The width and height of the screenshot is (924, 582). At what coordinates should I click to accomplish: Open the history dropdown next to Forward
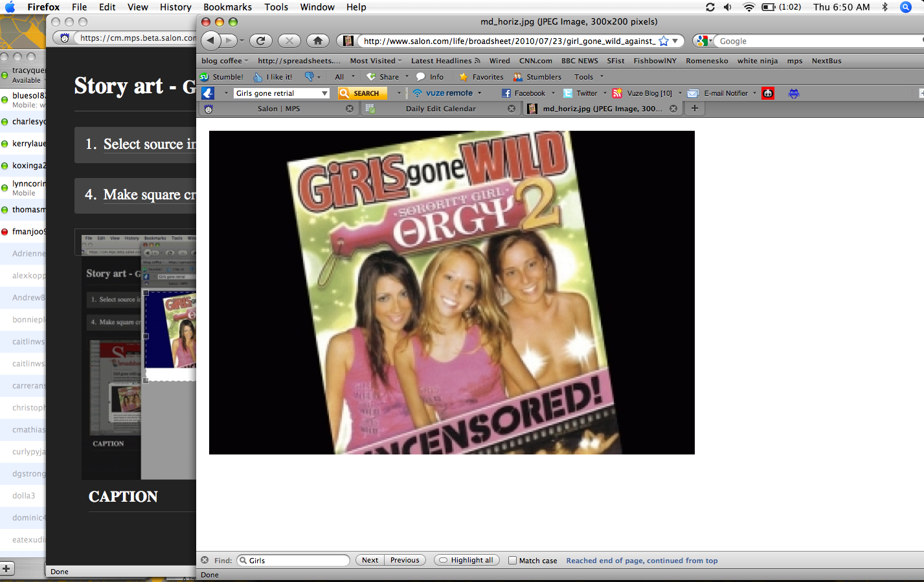coord(242,41)
